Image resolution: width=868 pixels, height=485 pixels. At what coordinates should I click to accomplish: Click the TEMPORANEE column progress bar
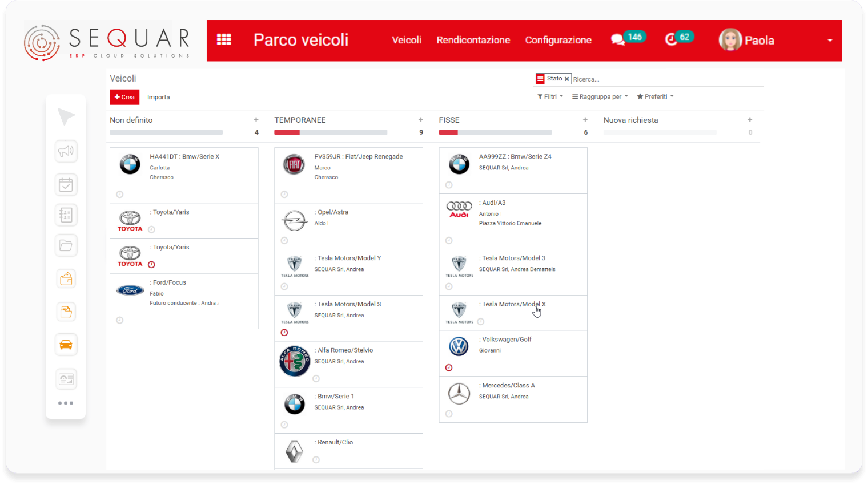coord(331,132)
